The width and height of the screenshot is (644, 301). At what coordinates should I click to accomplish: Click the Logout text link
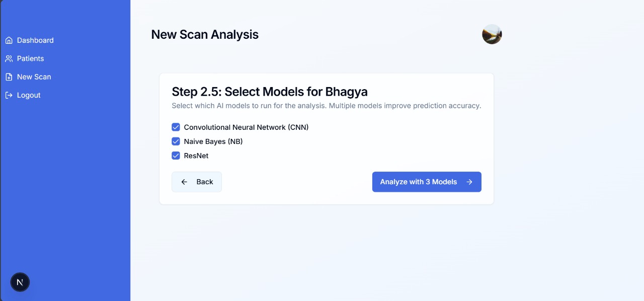[x=29, y=95]
